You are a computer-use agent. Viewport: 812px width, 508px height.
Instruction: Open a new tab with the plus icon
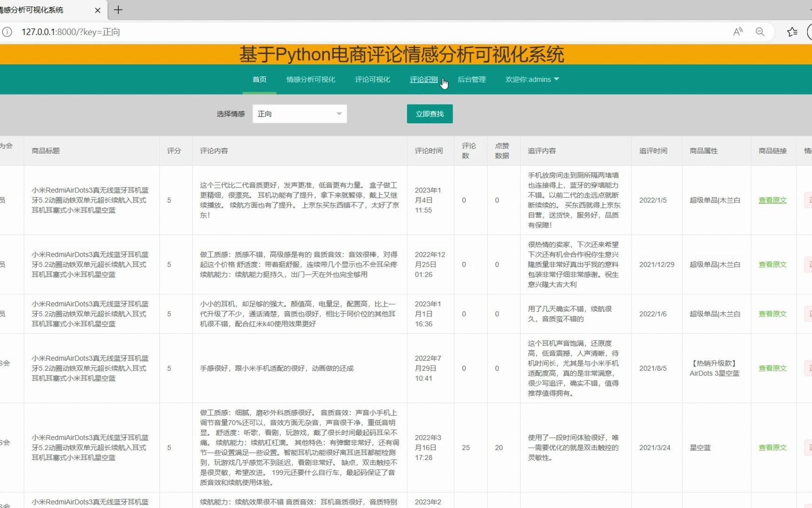[118, 10]
